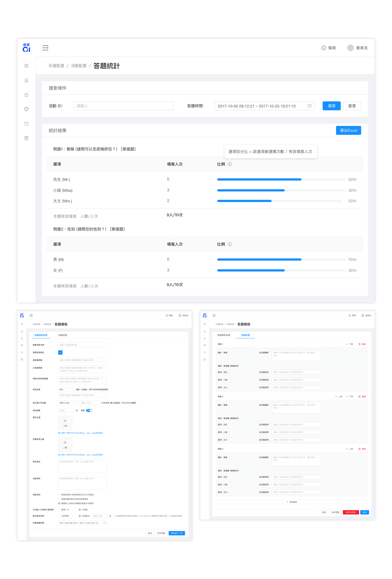Screen dimensions: 392x579
Task: Click the calendar icon in 答題時間 date field
Action: [309, 106]
